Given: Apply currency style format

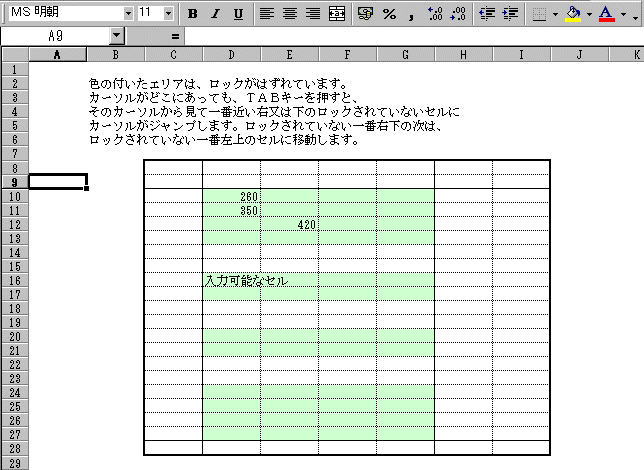Looking at the screenshot, I should click(x=365, y=14).
